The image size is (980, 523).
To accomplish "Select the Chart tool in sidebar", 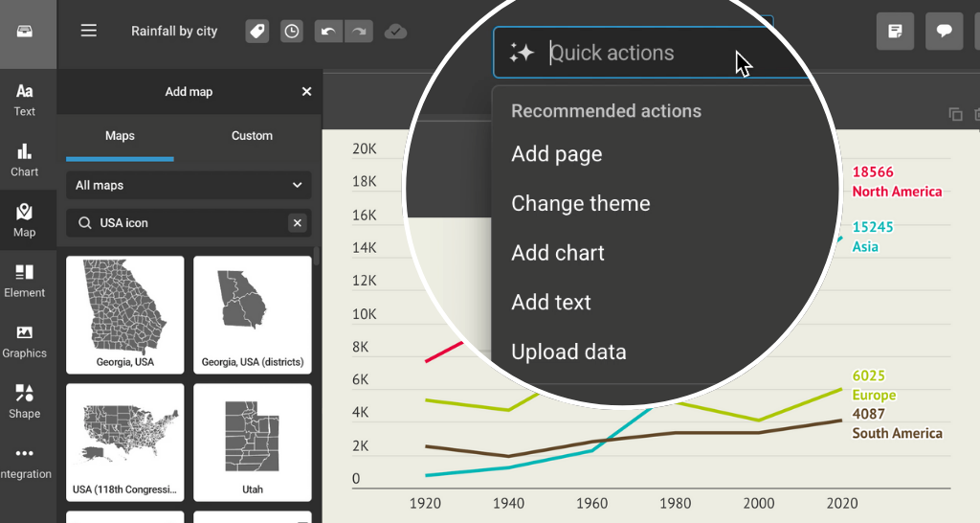I will click(25, 160).
